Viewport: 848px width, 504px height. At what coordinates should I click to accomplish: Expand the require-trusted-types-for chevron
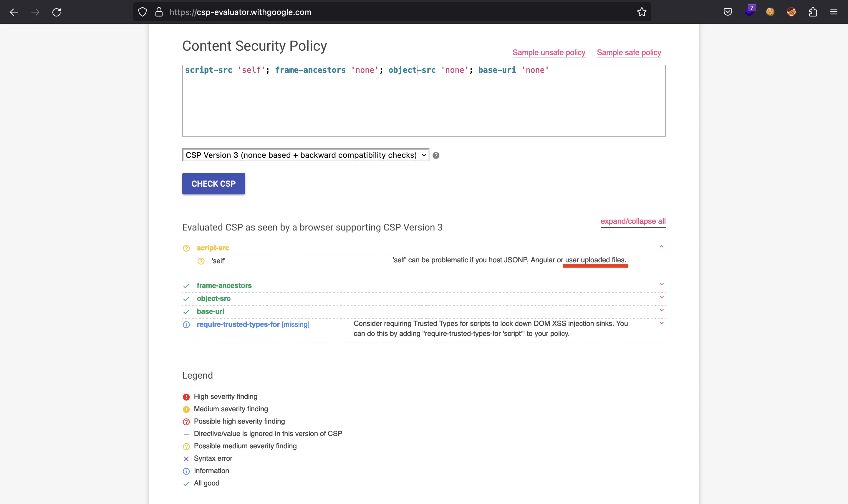[x=661, y=323]
